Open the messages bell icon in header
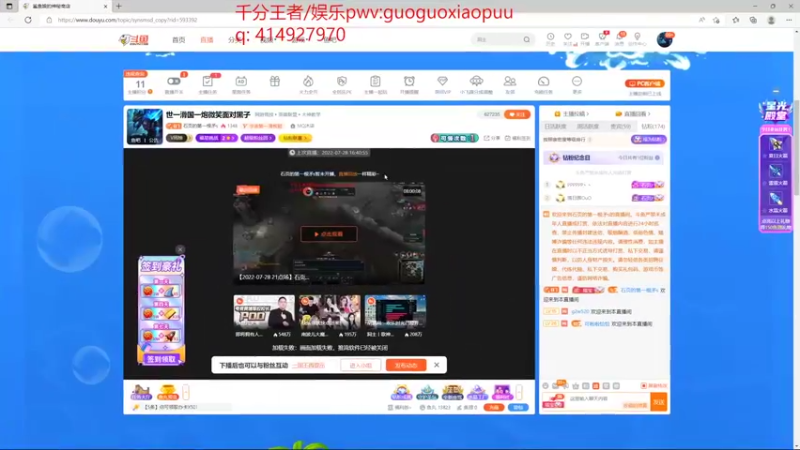The height and width of the screenshot is (450, 800). [x=619, y=39]
